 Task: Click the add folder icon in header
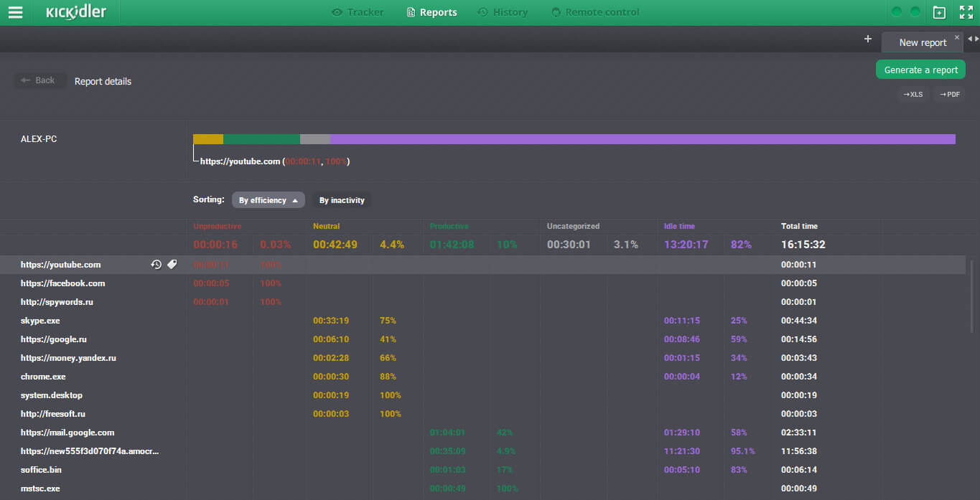pyautogui.click(x=939, y=12)
